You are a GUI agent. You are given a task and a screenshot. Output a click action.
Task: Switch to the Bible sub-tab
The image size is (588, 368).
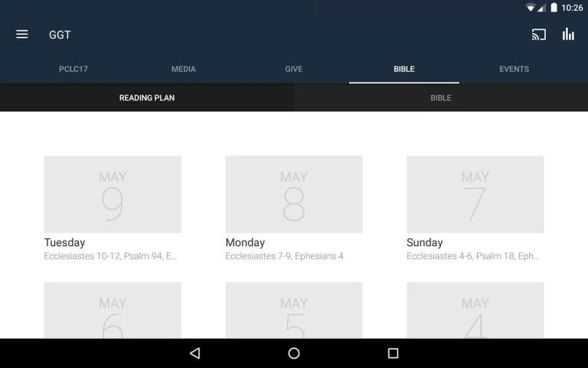click(441, 98)
